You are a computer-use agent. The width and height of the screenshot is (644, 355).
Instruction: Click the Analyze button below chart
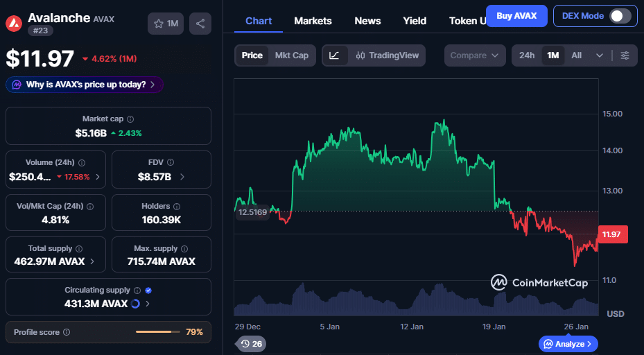pyautogui.click(x=568, y=343)
